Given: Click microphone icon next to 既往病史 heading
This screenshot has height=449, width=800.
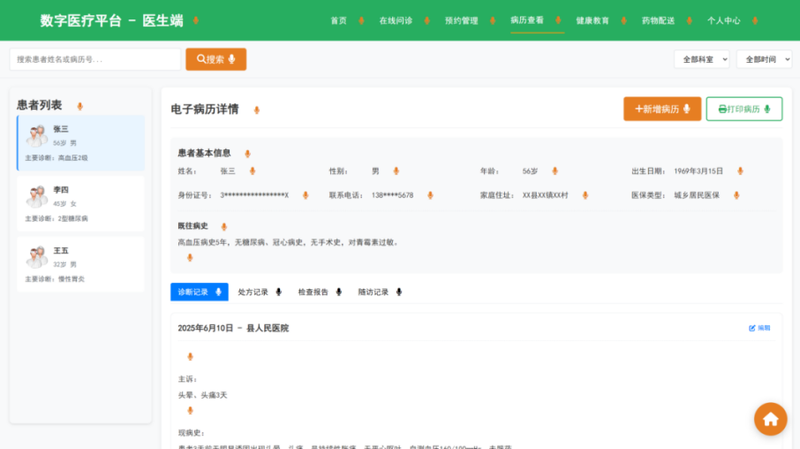Looking at the screenshot, I should tap(219, 226).
